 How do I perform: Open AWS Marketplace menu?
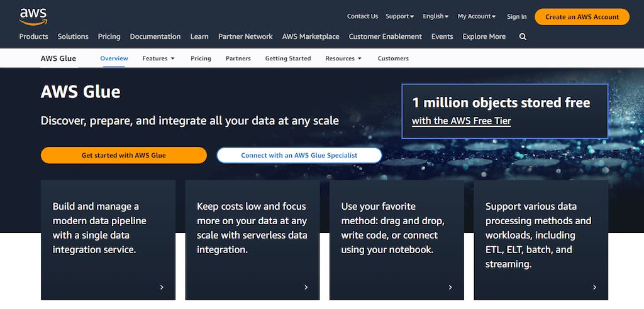[311, 36]
